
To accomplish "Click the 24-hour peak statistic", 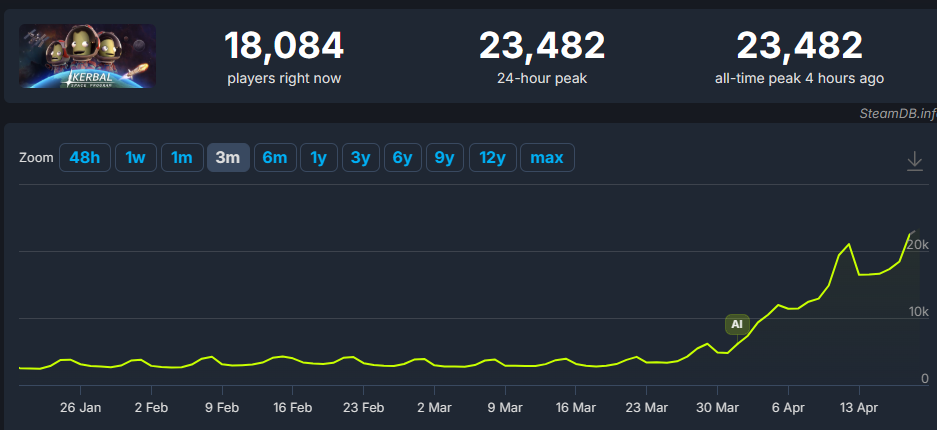I will [541, 56].
